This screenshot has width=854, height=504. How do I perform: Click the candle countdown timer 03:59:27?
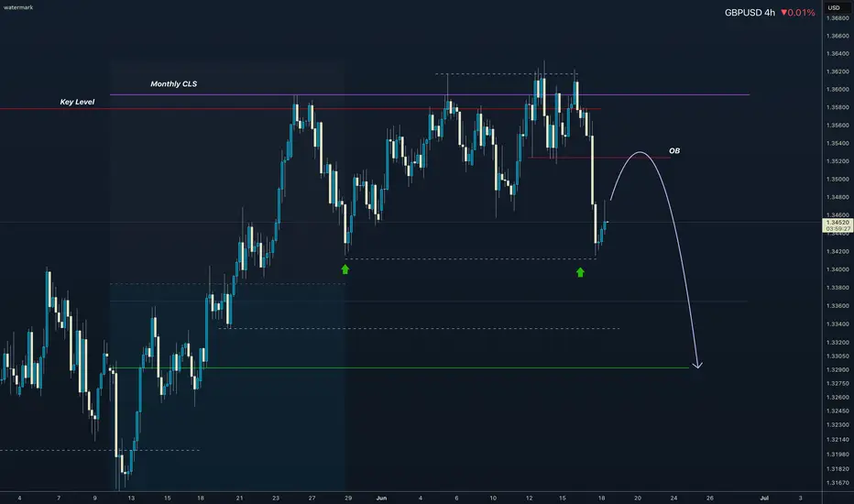[x=838, y=229]
